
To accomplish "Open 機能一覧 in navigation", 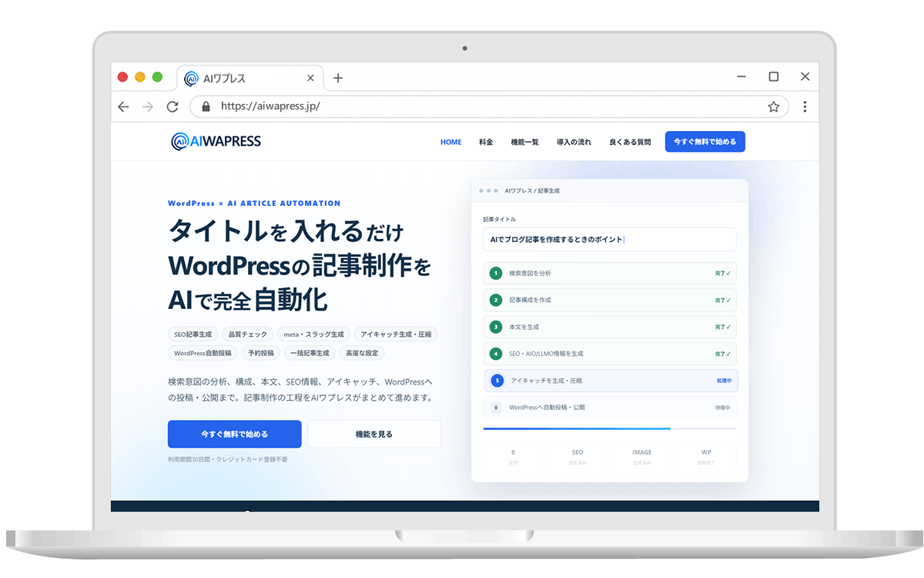I will (524, 142).
